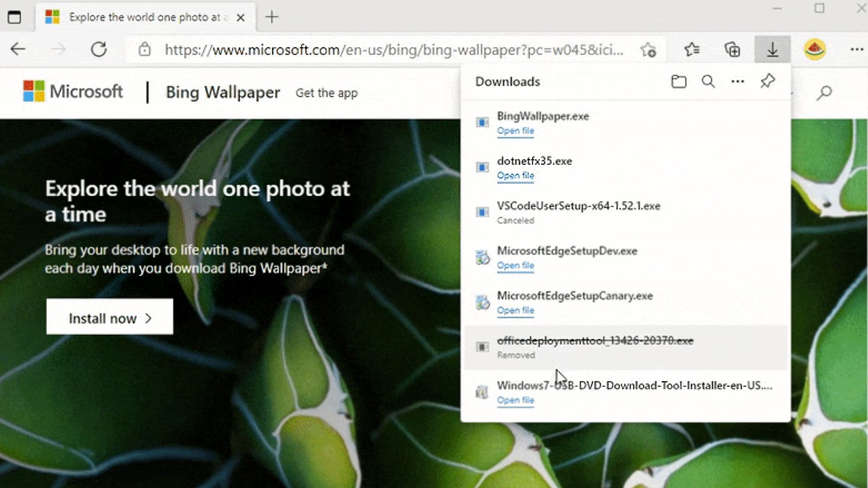Click the search icon in Downloads flyout
The image size is (868, 488).
click(708, 82)
